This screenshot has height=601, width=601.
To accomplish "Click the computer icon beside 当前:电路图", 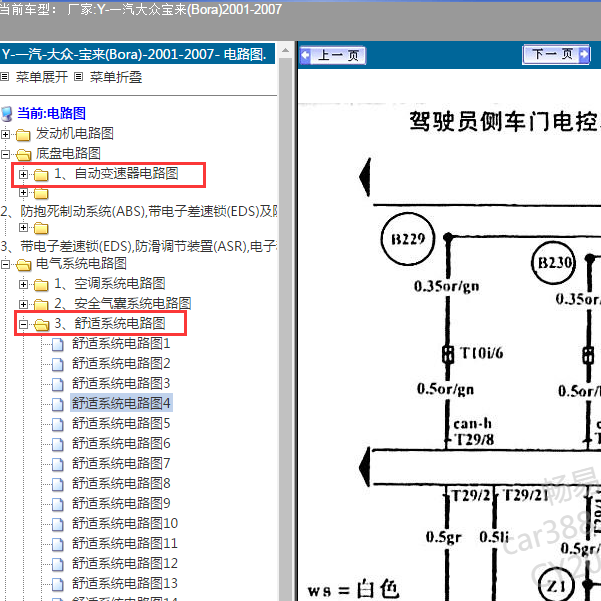I will coord(6,114).
